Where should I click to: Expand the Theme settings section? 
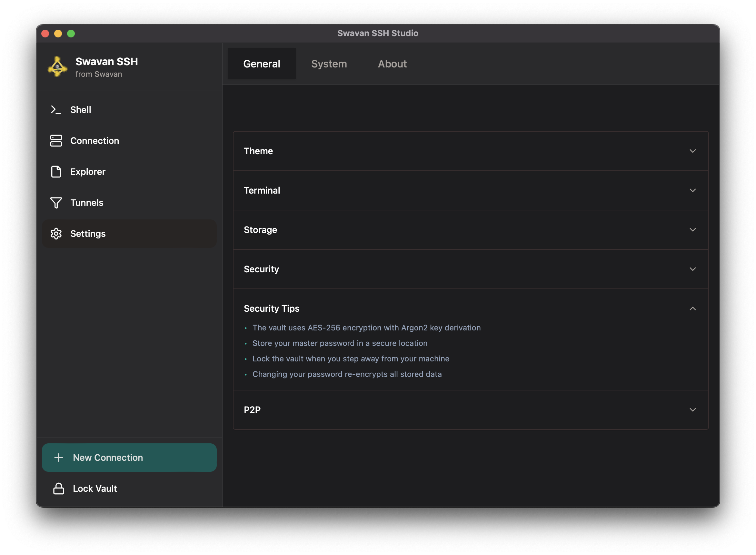coord(693,151)
